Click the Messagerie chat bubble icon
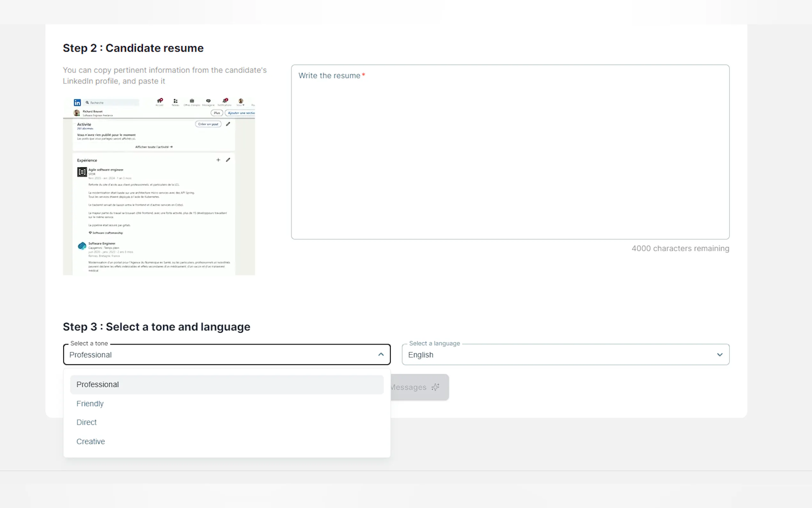This screenshot has height=508, width=812. (208, 101)
